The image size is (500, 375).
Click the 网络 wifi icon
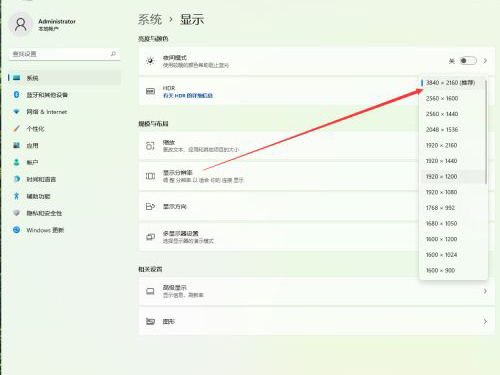[x=16, y=112]
